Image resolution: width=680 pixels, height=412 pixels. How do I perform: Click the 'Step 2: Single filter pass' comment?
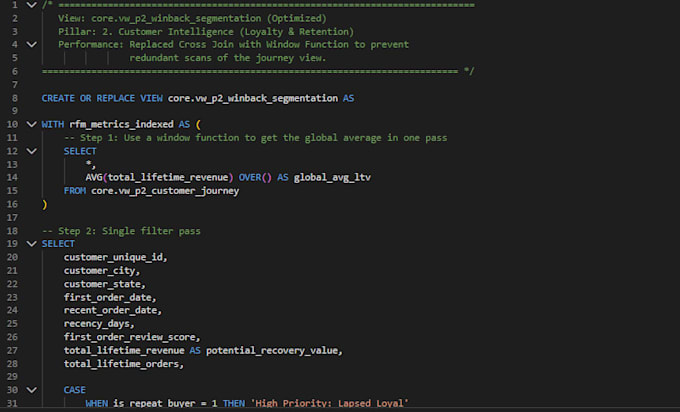pyautogui.click(x=121, y=231)
